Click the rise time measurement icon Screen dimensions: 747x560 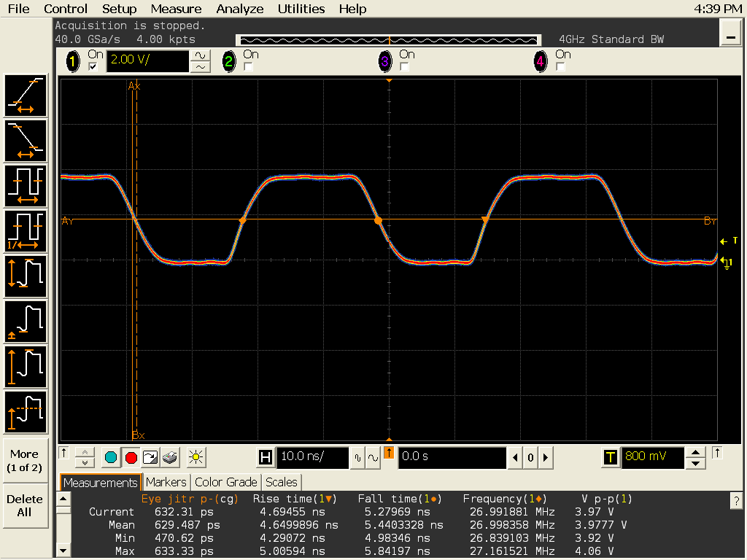point(26,96)
